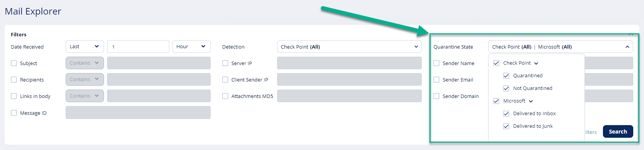Image resolution: width=644 pixels, height=150 pixels.
Task: Click the Search button
Action: tap(618, 132)
